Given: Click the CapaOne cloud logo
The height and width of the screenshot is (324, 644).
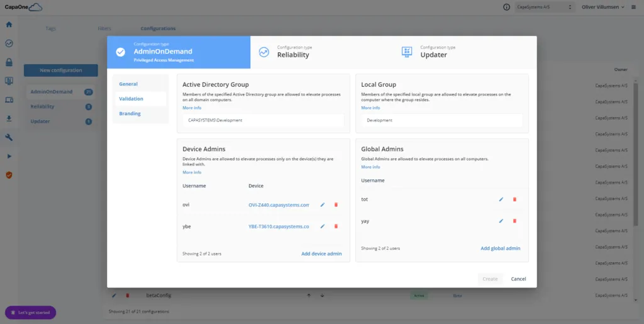Looking at the screenshot, I should [x=23, y=7].
